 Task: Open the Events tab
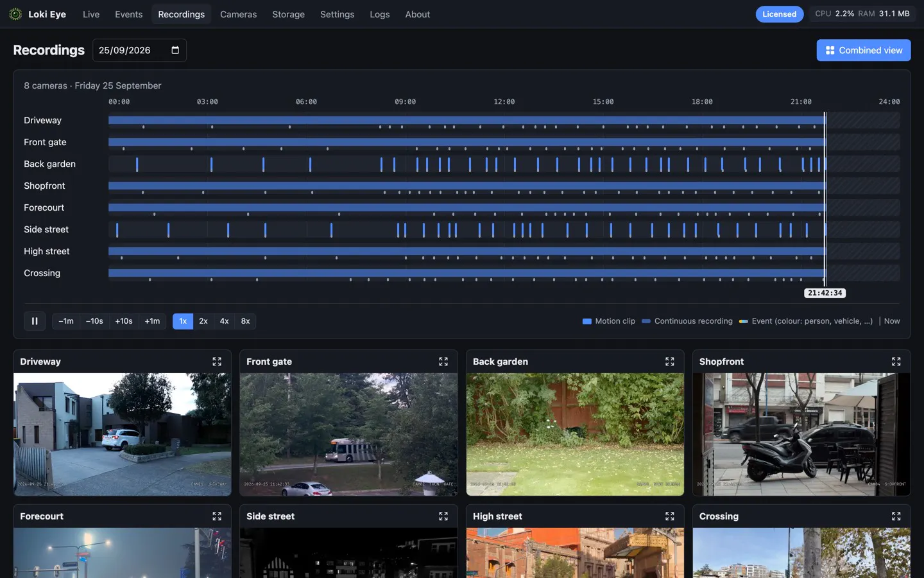click(x=129, y=14)
